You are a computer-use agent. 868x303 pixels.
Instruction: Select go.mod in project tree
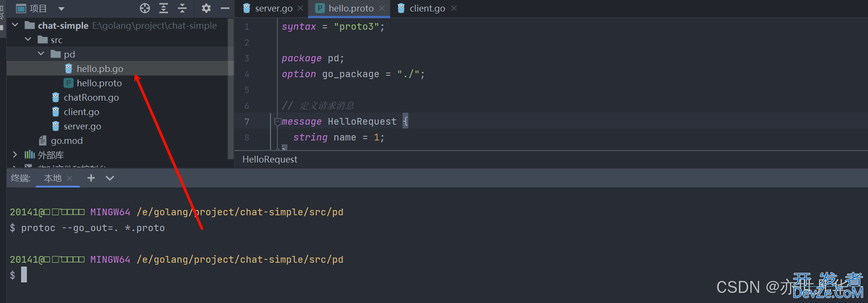coord(67,140)
